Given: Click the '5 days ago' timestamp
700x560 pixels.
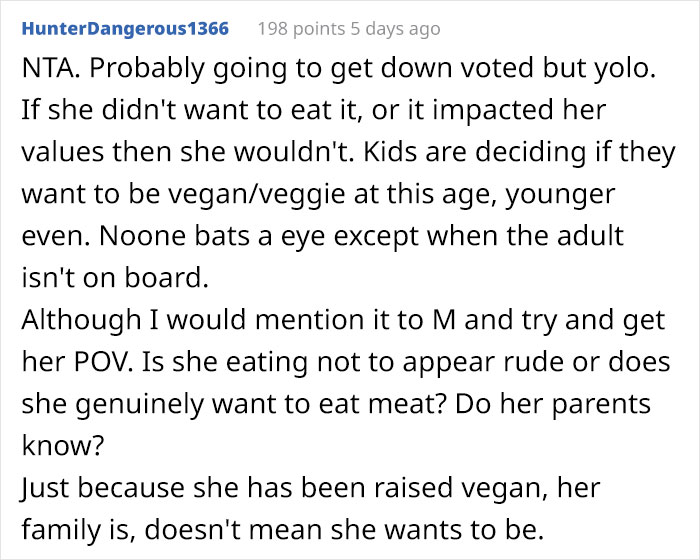Looking at the screenshot, I should pos(395,29).
